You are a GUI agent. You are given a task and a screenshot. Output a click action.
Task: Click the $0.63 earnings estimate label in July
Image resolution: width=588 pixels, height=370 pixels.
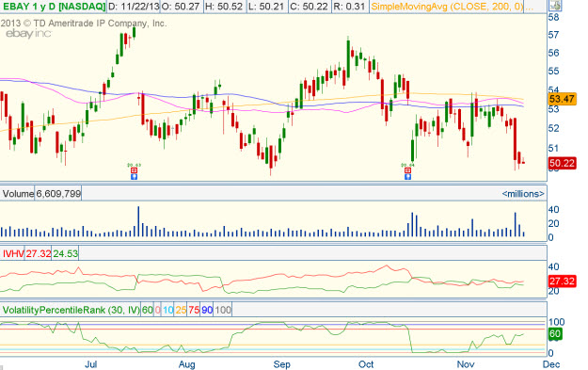134,165
